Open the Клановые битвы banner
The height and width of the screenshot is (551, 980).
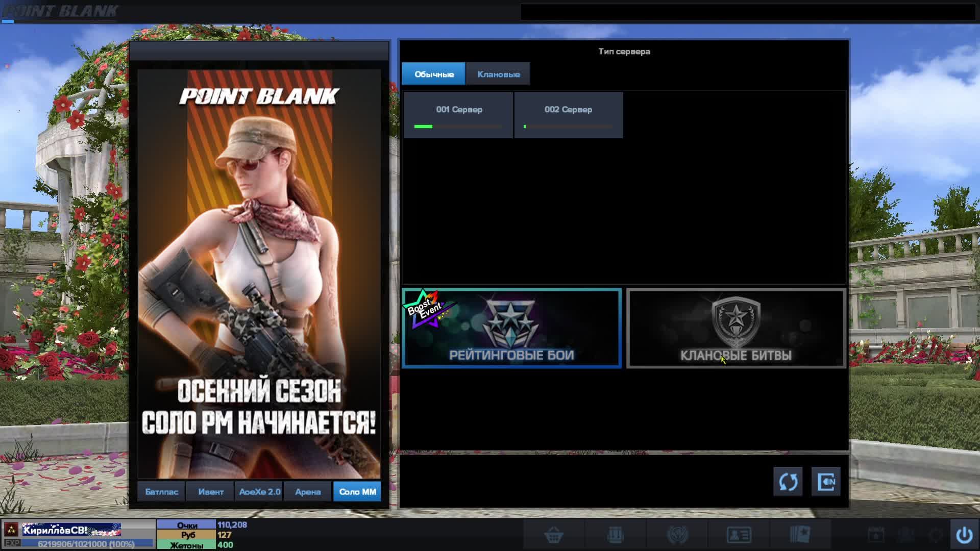pyautogui.click(x=736, y=329)
